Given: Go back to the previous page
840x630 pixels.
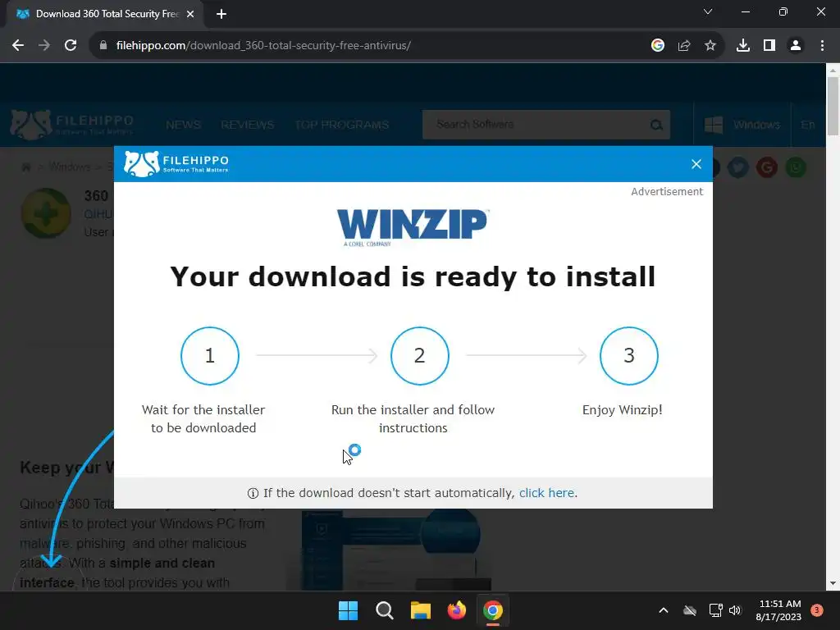Looking at the screenshot, I should pyautogui.click(x=18, y=46).
